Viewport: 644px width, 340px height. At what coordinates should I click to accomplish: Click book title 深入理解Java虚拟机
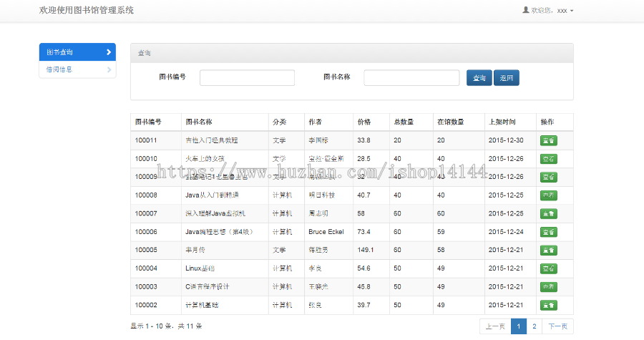click(215, 213)
